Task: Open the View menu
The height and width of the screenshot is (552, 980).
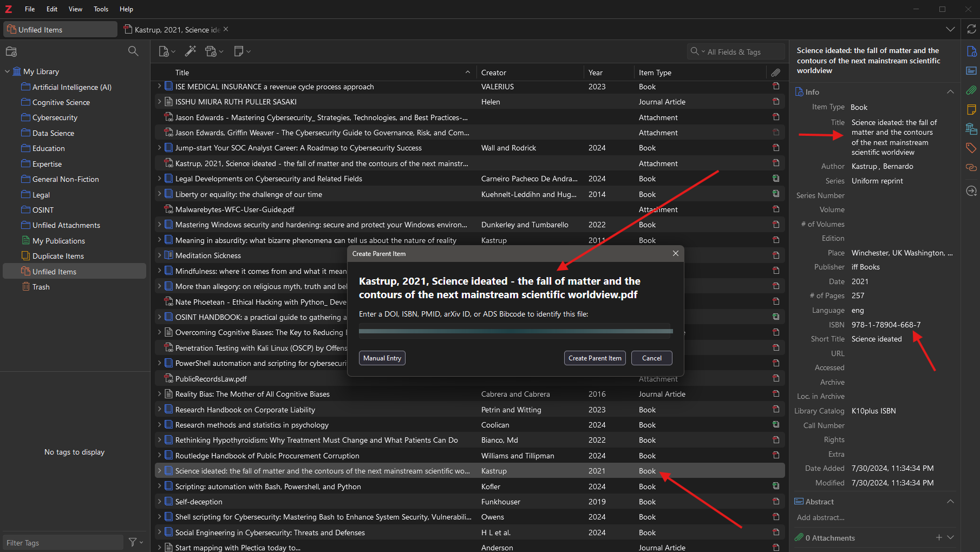Action: pyautogui.click(x=75, y=9)
